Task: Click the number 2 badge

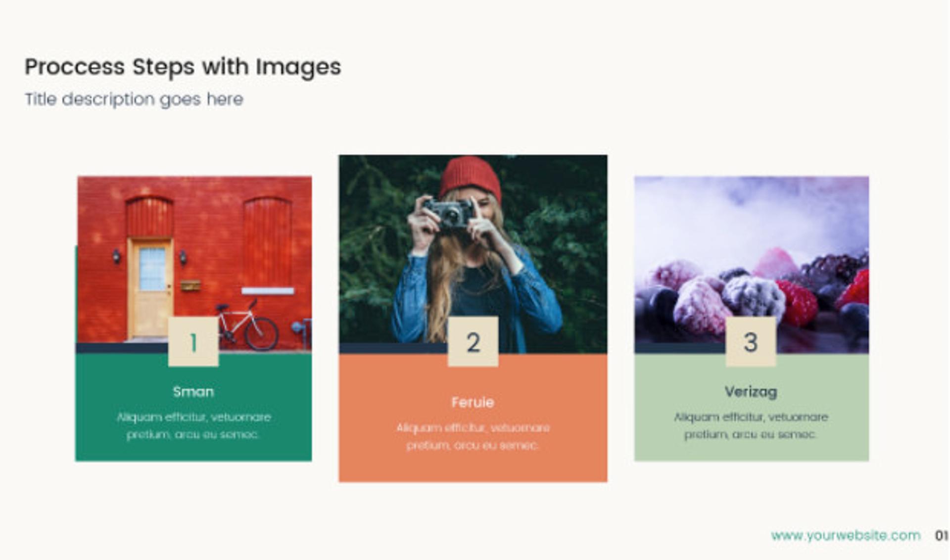Action: (473, 342)
